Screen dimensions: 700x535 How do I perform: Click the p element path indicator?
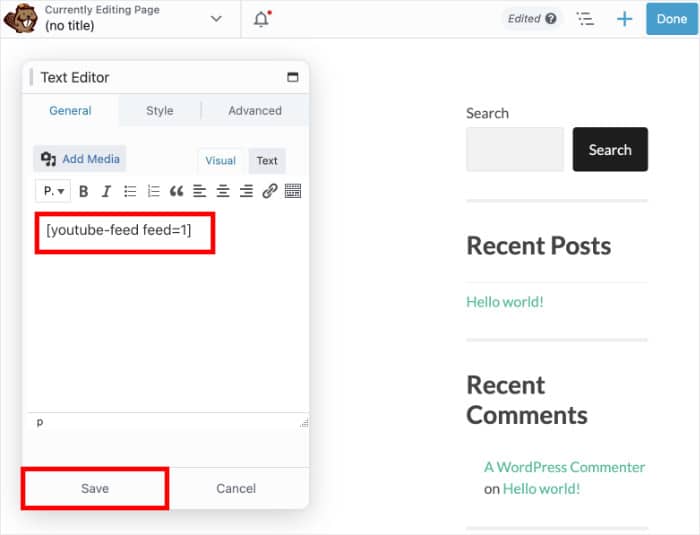pyautogui.click(x=40, y=422)
